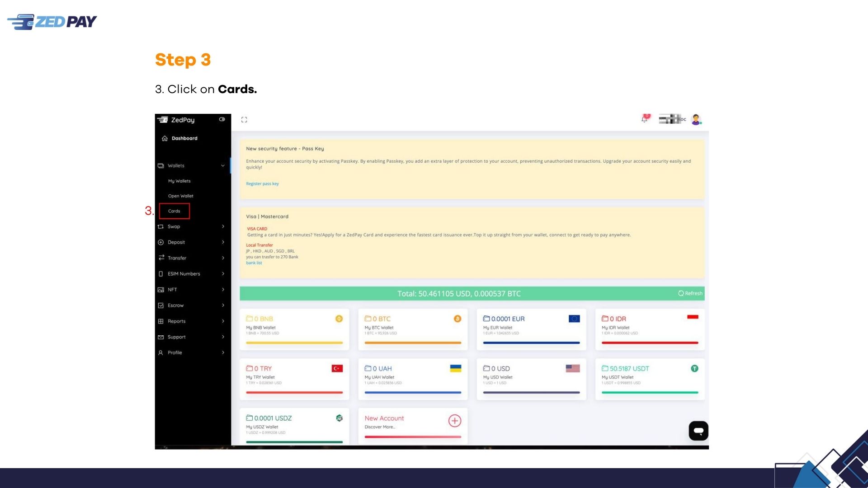Select Open Wallet submenu item
Viewport: 868px width, 488px height.
click(x=181, y=196)
